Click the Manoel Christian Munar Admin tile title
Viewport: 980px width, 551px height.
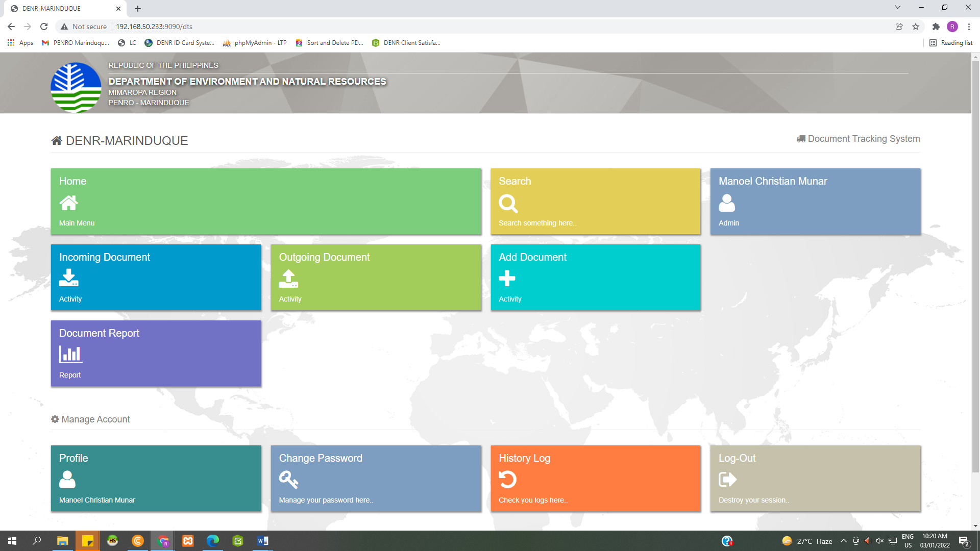(x=773, y=181)
